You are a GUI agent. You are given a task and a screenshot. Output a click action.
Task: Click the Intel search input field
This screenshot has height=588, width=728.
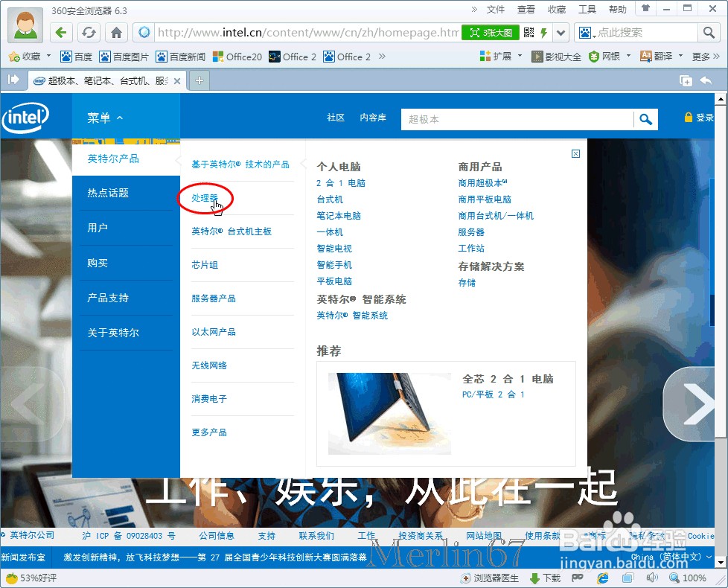[517, 120]
